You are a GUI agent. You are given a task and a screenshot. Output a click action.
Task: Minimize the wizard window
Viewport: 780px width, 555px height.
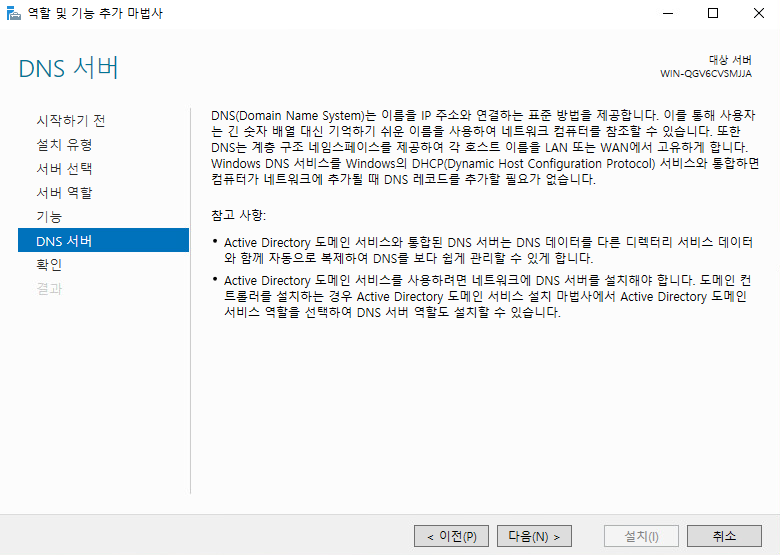tap(668, 13)
